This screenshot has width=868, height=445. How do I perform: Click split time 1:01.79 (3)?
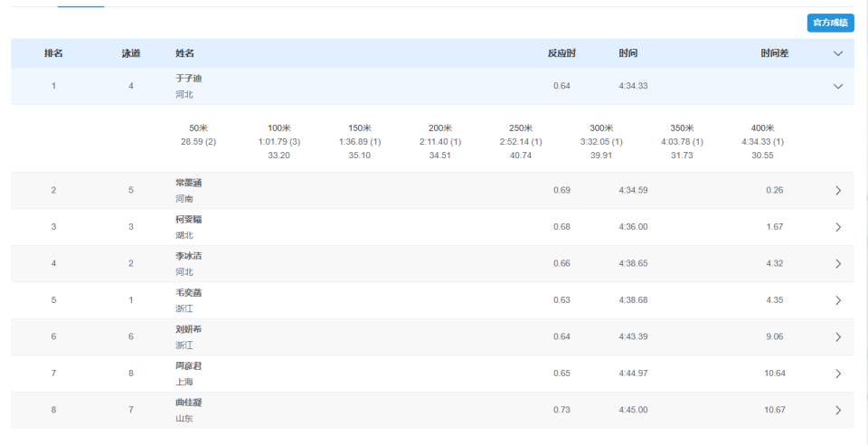point(279,142)
